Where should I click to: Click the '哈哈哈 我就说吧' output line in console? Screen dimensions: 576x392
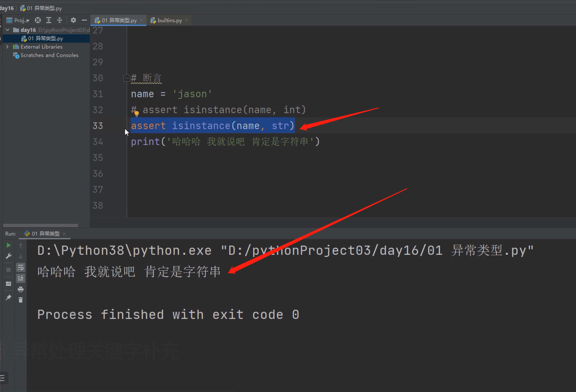(x=129, y=272)
